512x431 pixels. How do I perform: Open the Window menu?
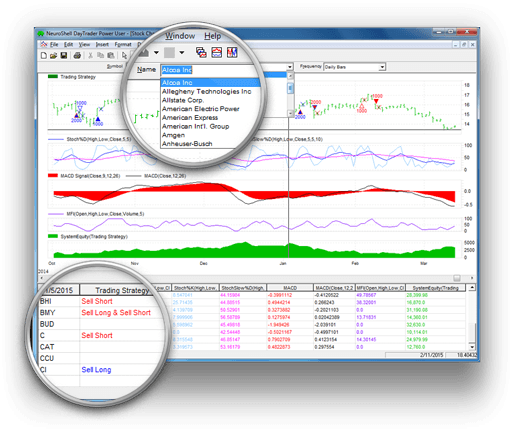click(180, 36)
